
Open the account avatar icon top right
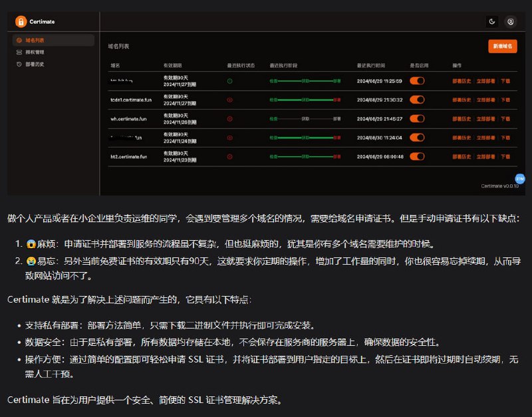click(509, 21)
